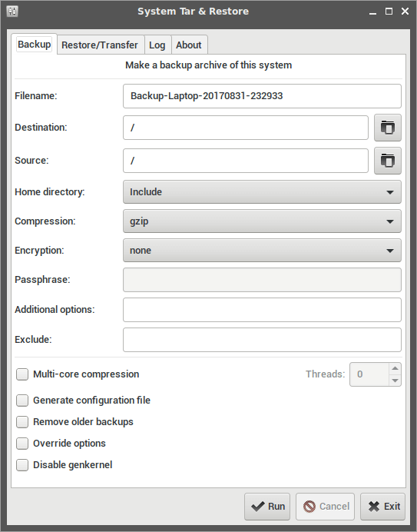The height and width of the screenshot is (532, 417).
Task: Check Generate configuration file
Action: tap(22, 401)
